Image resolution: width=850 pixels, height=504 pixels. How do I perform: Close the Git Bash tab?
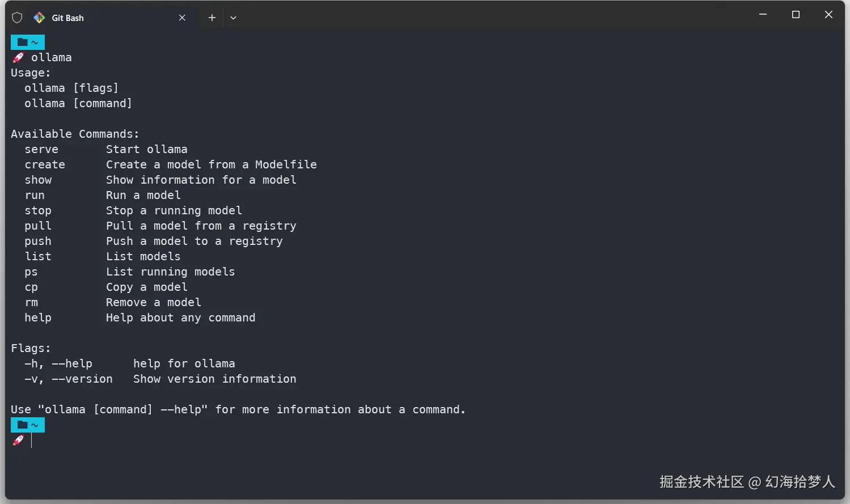pyautogui.click(x=182, y=18)
